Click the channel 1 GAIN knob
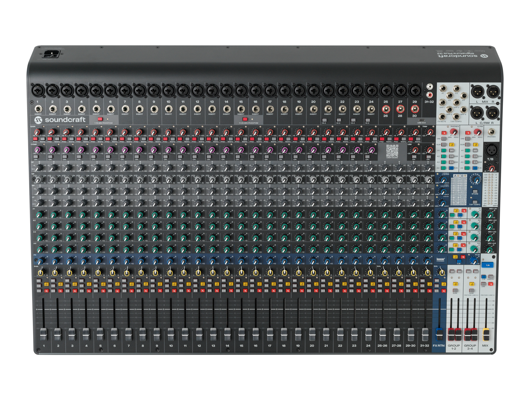This screenshot has height=399, width=532. (38, 132)
